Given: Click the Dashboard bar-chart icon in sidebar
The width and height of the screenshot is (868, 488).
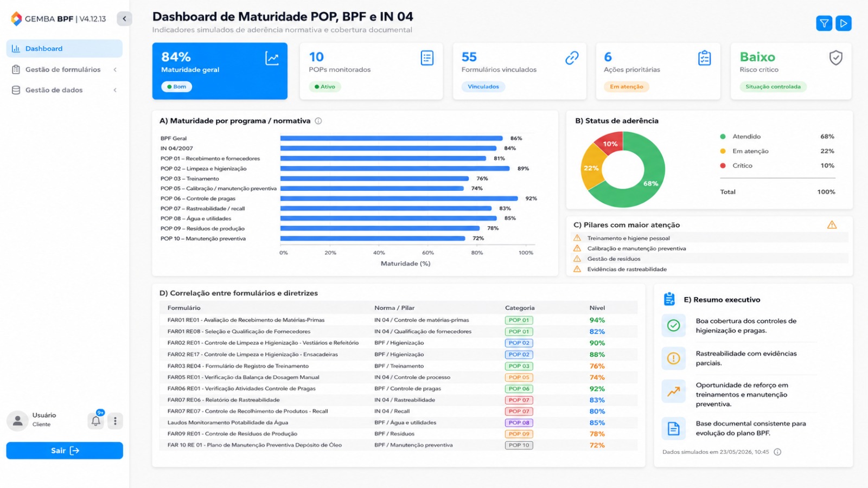Looking at the screenshot, I should click(16, 48).
